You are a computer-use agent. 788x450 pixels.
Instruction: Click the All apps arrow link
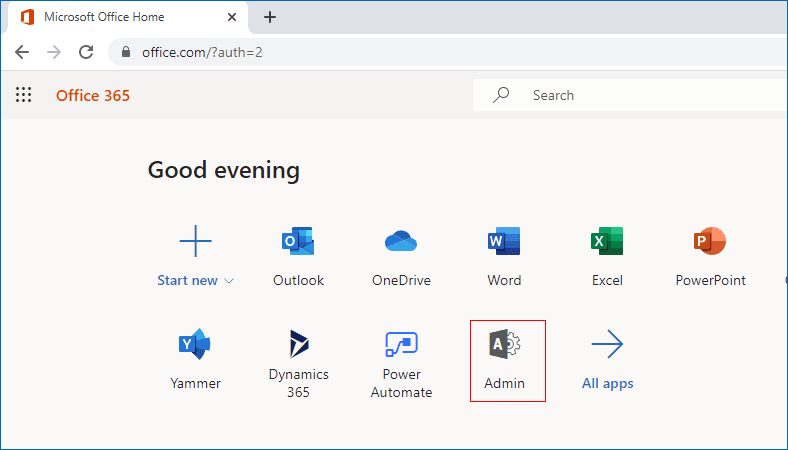(607, 359)
